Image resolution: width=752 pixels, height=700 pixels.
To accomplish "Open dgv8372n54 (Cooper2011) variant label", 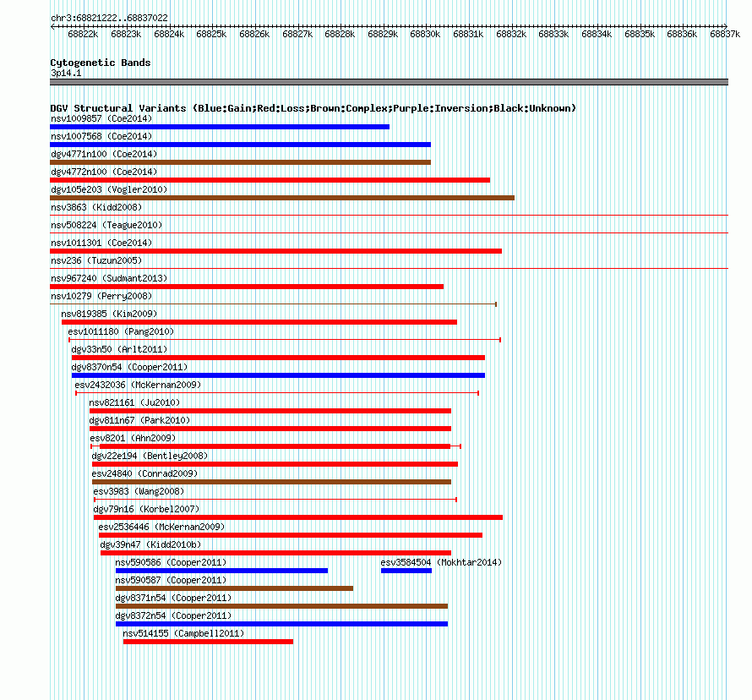I will pos(173,615).
